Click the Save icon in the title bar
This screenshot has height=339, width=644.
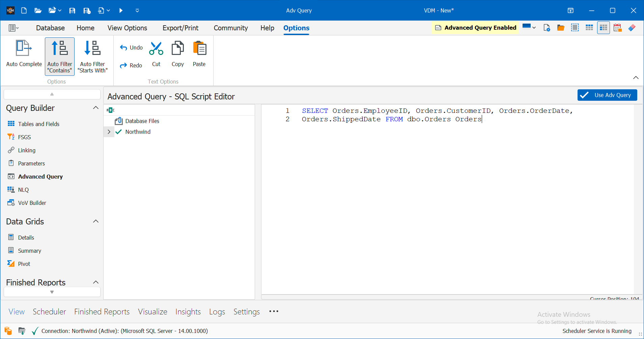pyautogui.click(x=72, y=10)
